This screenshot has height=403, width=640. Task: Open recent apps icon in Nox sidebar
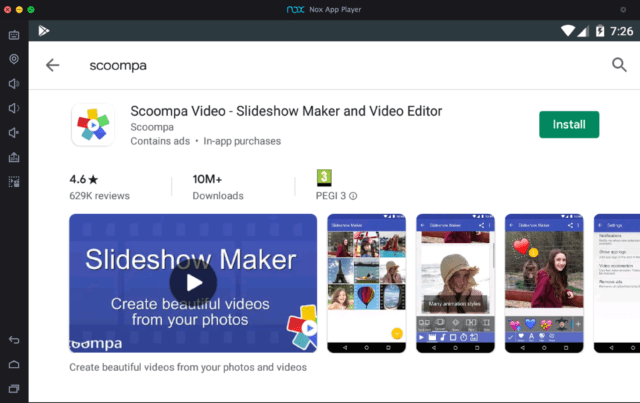pyautogui.click(x=14, y=389)
